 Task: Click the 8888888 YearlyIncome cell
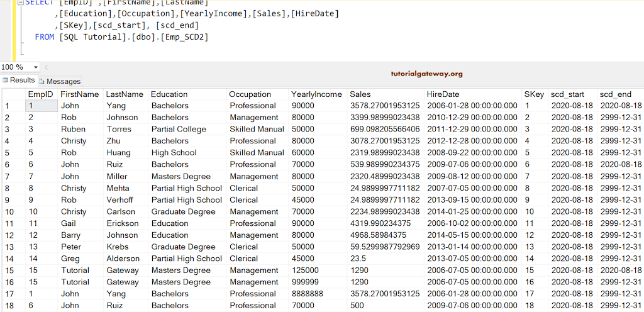tap(308, 294)
